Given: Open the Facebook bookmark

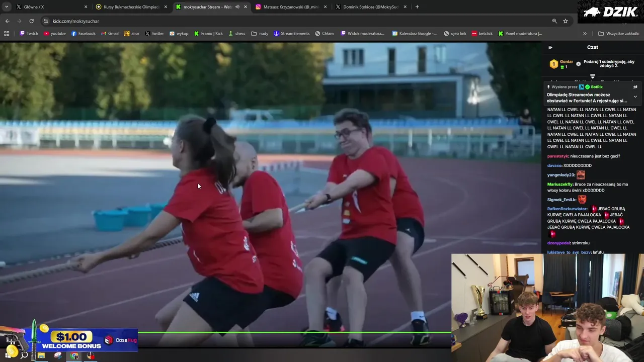Looking at the screenshot, I should tap(83, 34).
